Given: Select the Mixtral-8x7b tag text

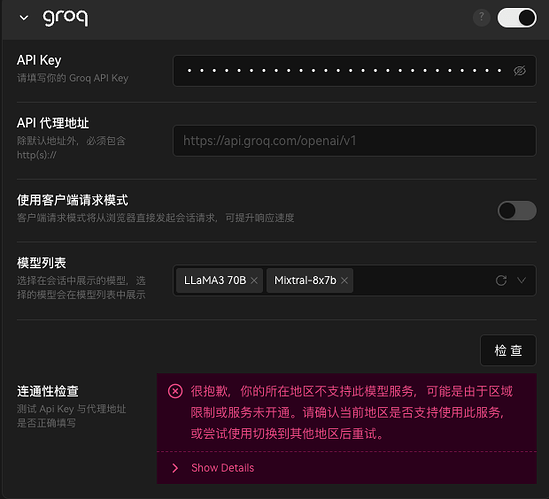Looking at the screenshot, I should point(305,280).
